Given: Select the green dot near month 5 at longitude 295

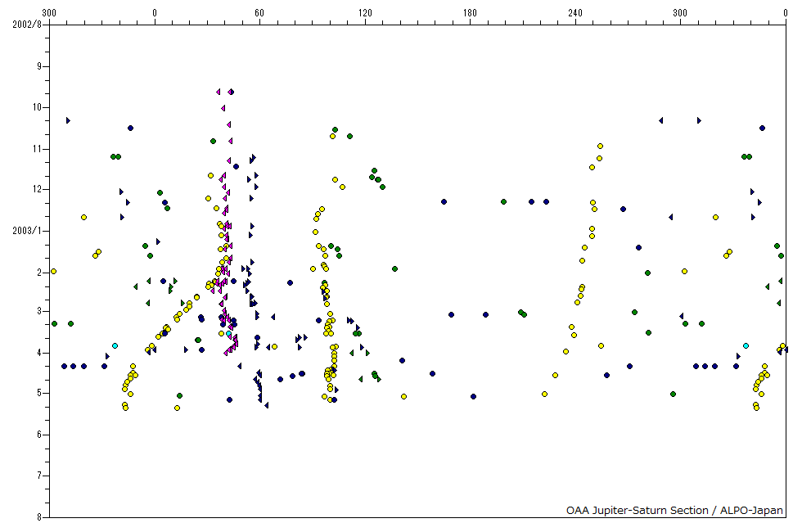Looking at the screenshot, I should click(x=673, y=394).
